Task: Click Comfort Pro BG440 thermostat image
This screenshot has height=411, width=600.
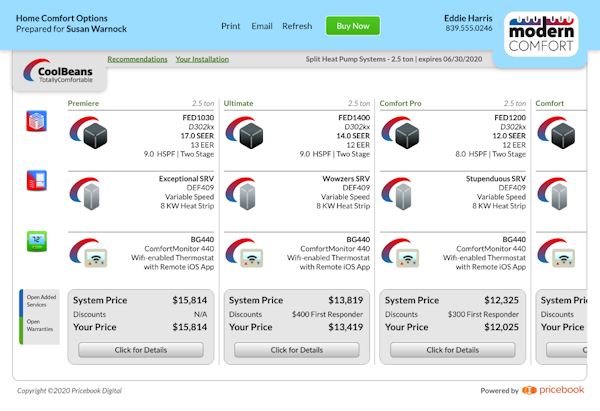Action: click(x=408, y=256)
